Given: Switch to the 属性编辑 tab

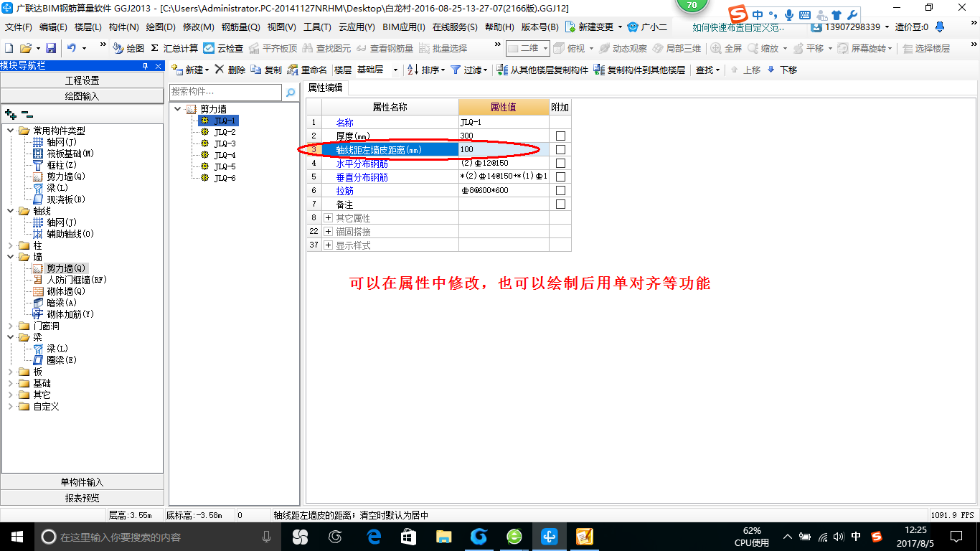Looking at the screenshot, I should (x=325, y=88).
